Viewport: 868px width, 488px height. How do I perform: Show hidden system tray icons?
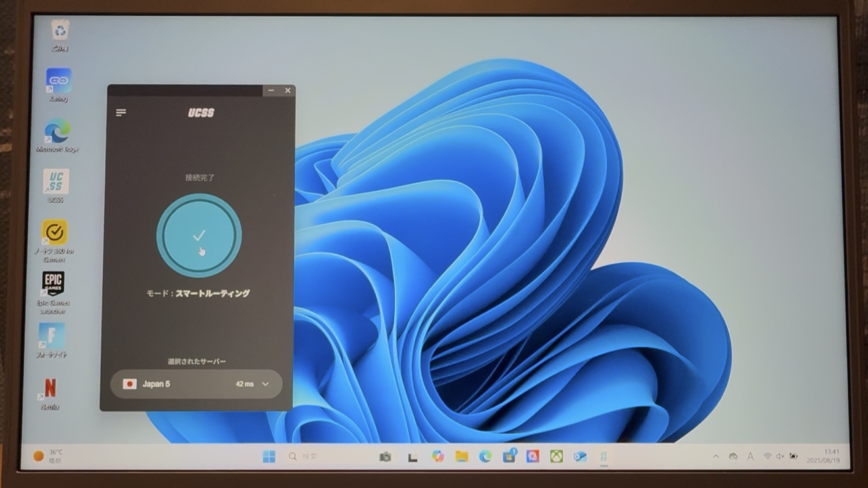716,456
